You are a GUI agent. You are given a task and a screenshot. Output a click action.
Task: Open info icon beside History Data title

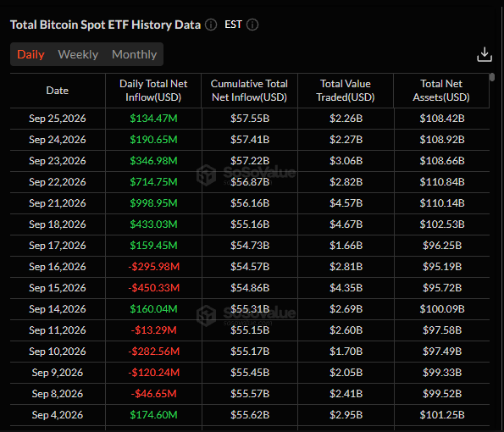(x=211, y=25)
